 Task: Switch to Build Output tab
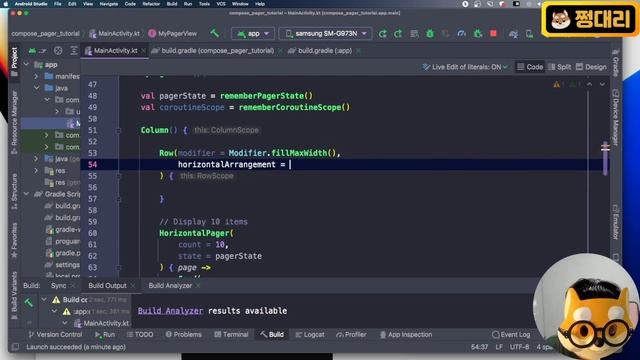tap(107, 285)
